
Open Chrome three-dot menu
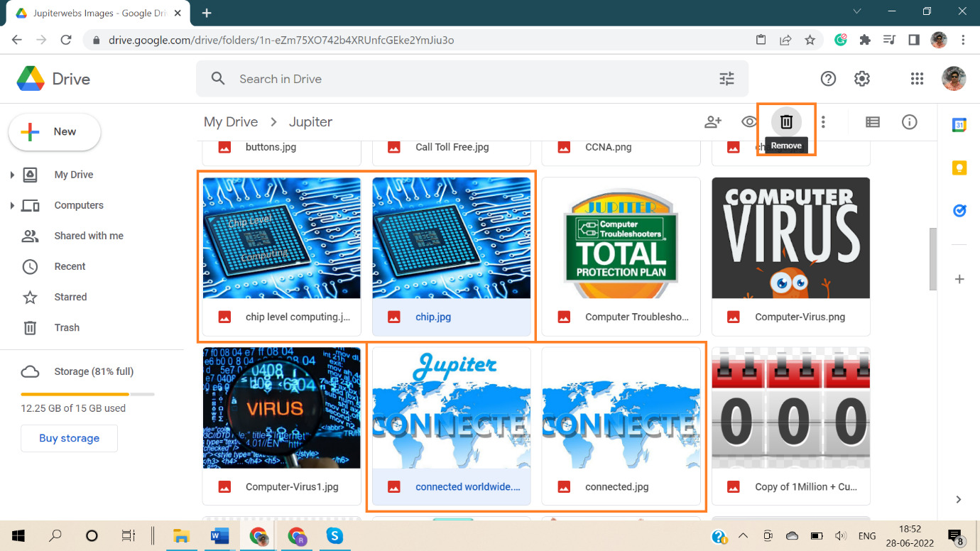964,40
